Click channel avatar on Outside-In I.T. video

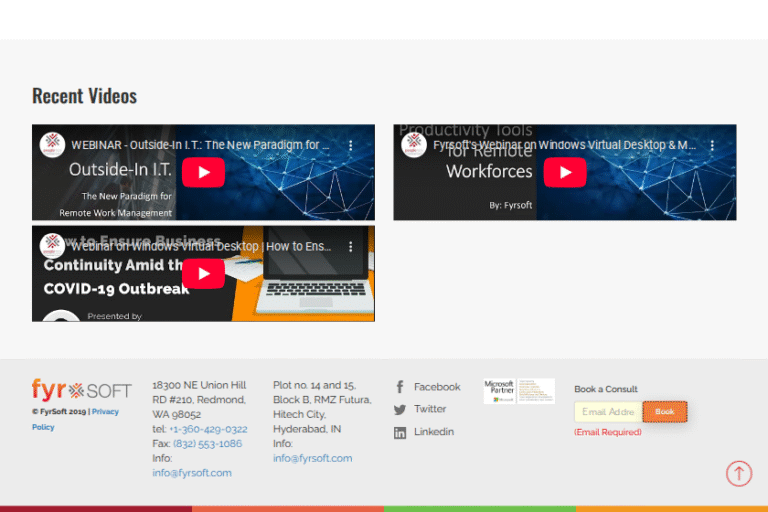click(x=52, y=145)
